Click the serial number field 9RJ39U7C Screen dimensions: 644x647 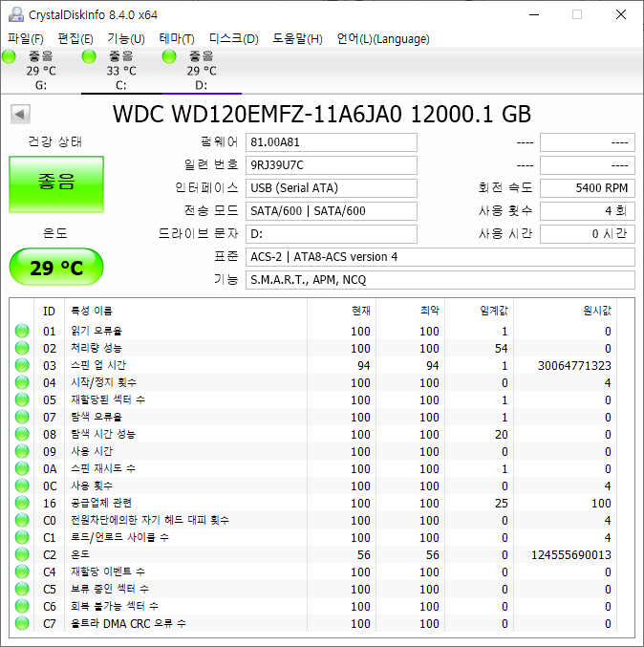332,165
